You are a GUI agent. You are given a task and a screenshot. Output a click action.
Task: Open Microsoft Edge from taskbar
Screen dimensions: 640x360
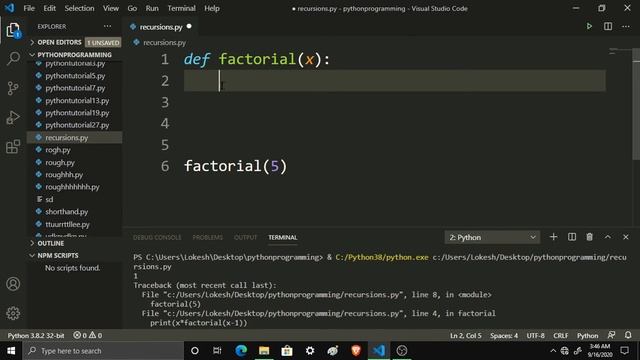click(241, 351)
